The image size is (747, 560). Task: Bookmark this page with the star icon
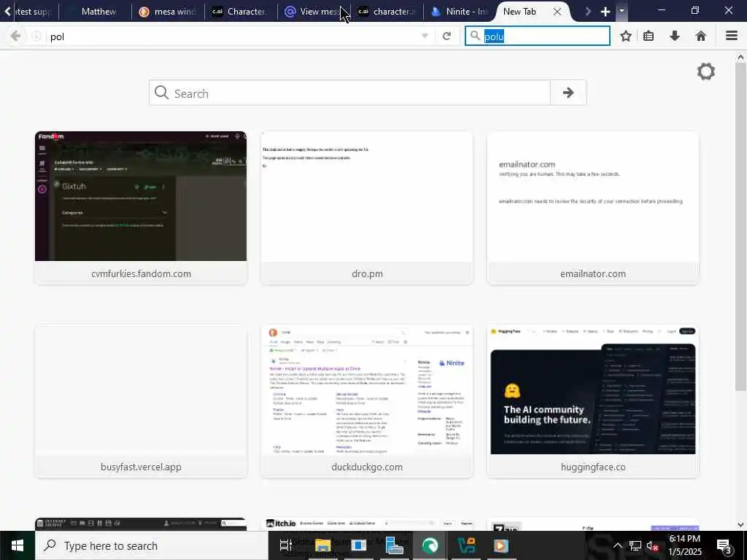click(625, 36)
